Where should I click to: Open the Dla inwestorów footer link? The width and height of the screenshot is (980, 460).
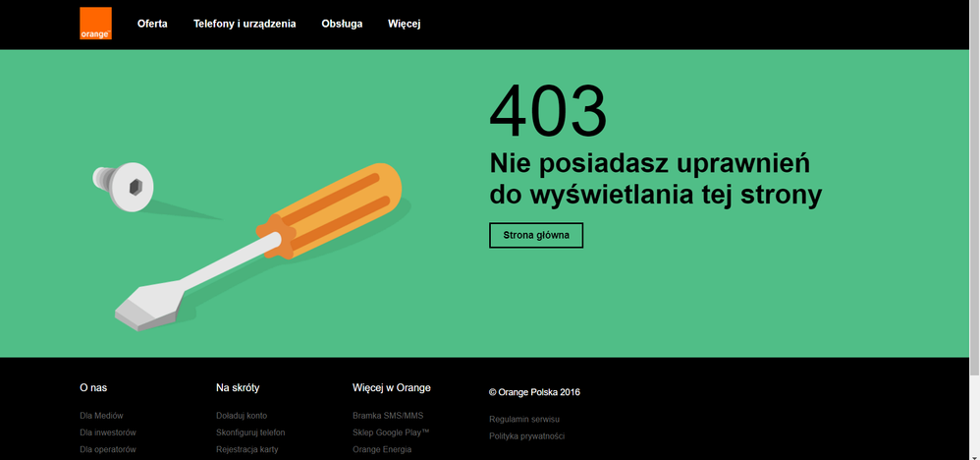pyautogui.click(x=107, y=432)
